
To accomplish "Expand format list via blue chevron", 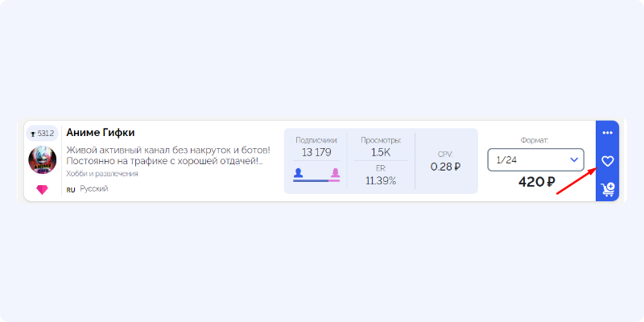I will click(574, 159).
